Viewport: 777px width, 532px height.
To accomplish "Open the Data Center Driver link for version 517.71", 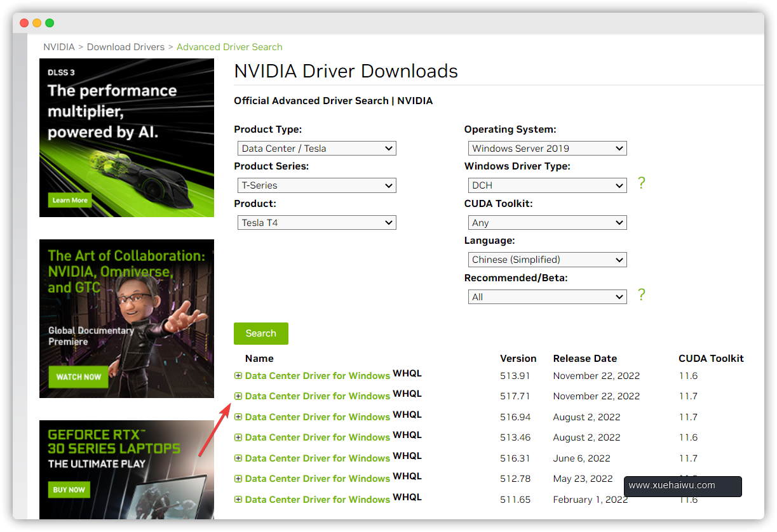I will pyautogui.click(x=318, y=396).
